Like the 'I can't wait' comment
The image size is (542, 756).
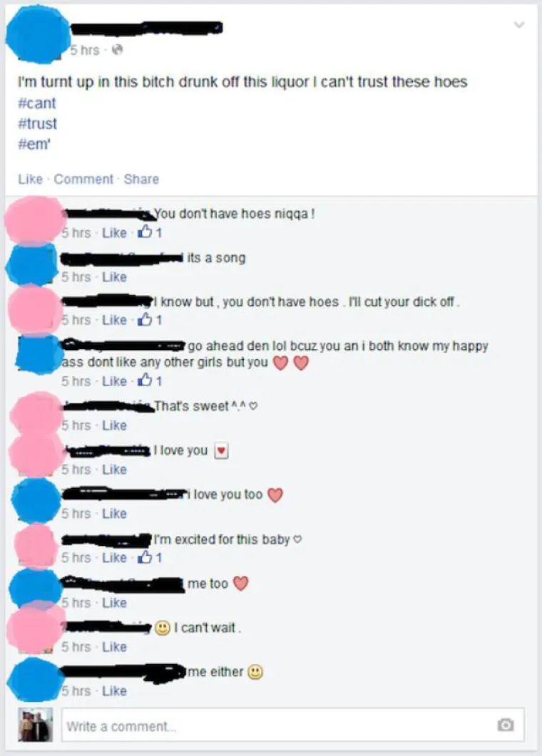[x=114, y=646]
